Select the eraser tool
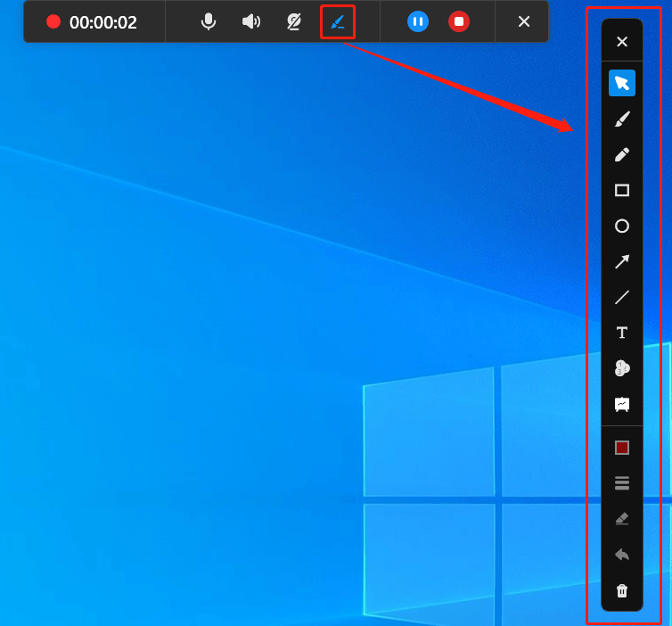The height and width of the screenshot is (626, 672). (622, 519)
